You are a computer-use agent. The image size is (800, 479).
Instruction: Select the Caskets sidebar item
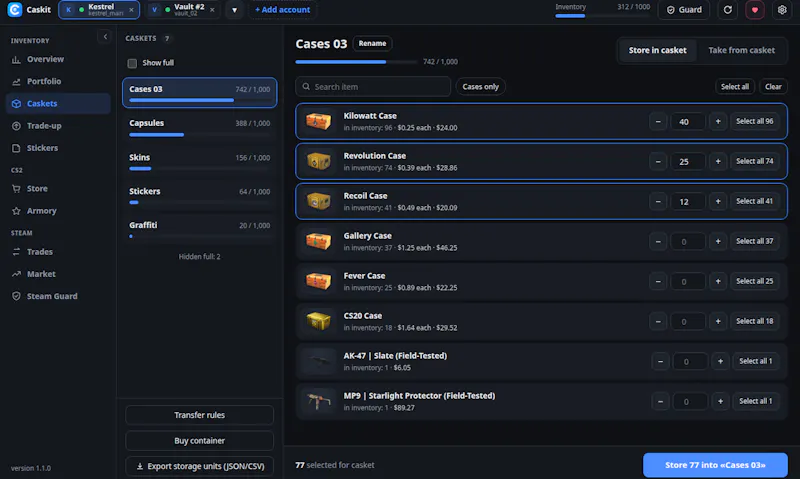click(58, 104)
